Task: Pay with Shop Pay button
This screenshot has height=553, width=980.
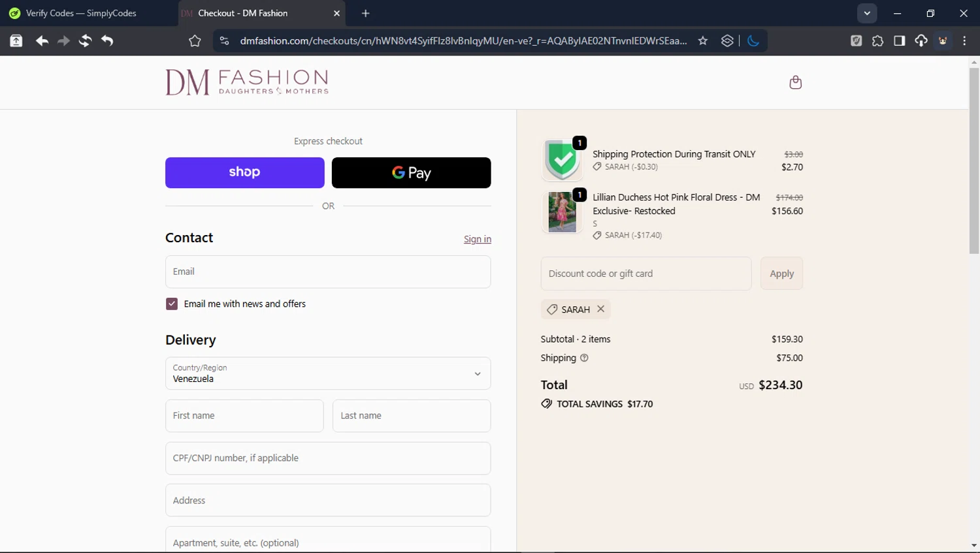Action: (x=245, y=172)
